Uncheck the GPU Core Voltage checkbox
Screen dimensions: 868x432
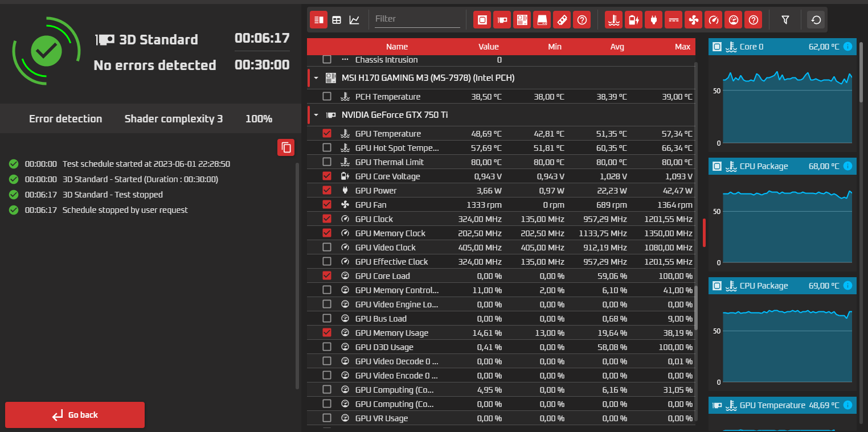pyautogui.click(x=327, y=176)
